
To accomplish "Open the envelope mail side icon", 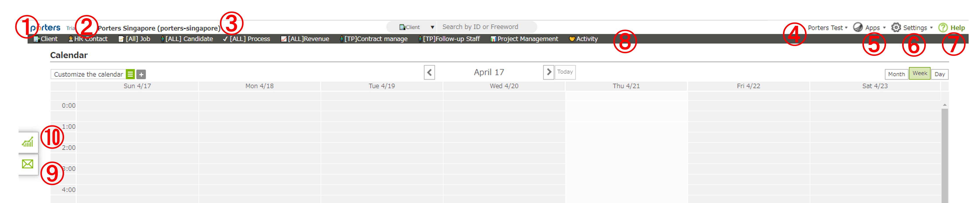I will [28, 164].
